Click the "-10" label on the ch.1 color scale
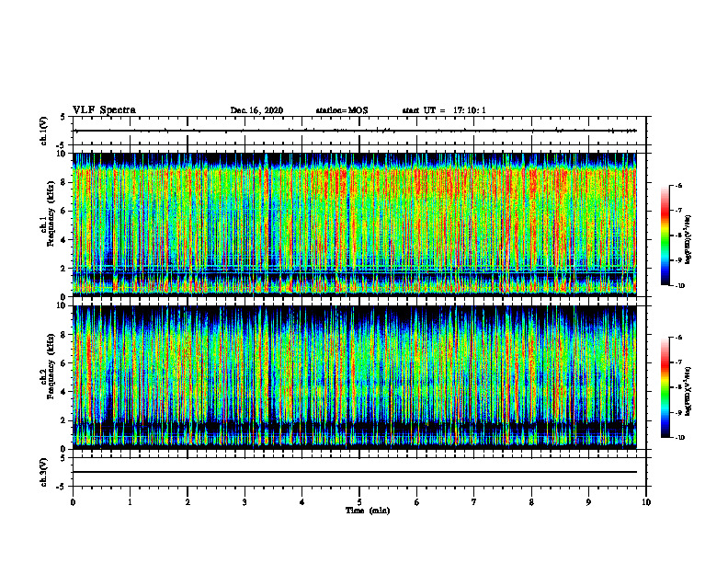Viewport: 728px width, 563px height. 679,286
